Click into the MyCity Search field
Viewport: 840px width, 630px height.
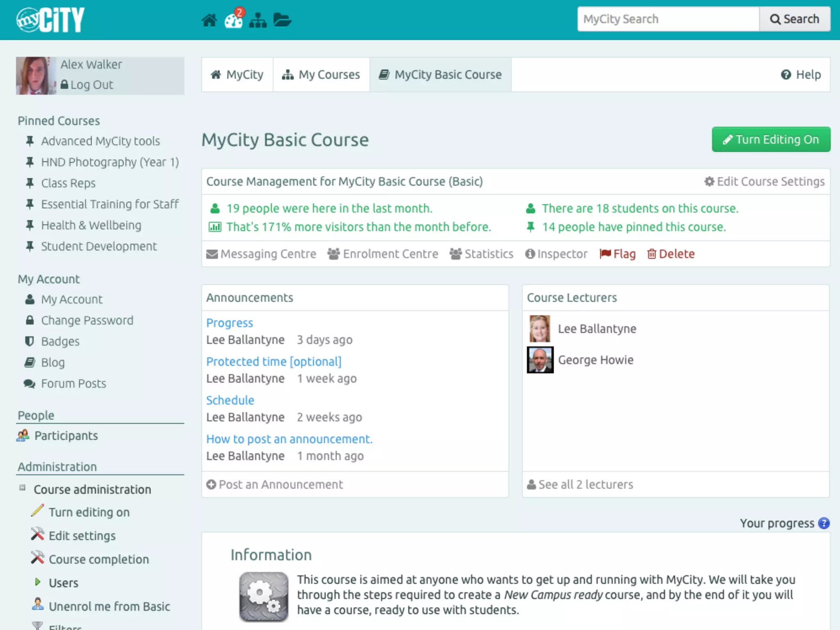pos(668,19)
